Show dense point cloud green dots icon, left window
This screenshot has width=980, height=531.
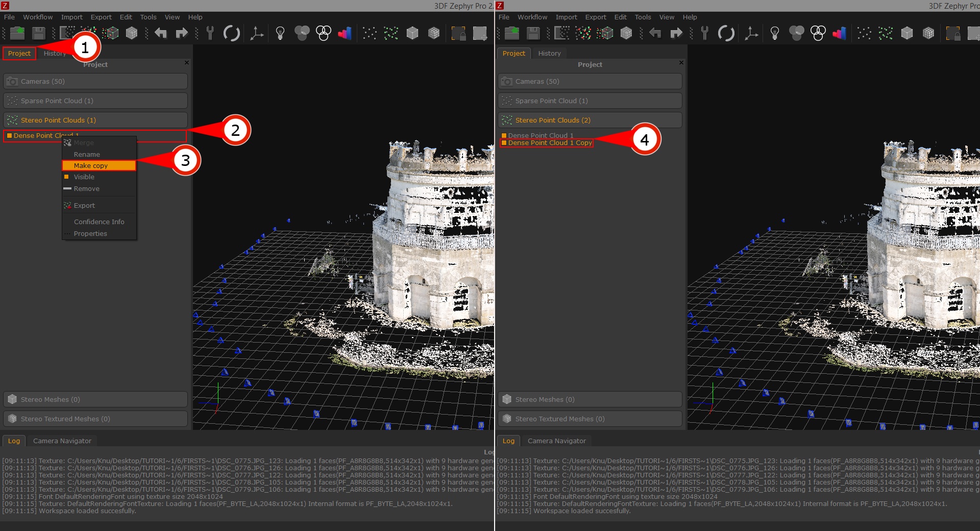coord(391,33)
